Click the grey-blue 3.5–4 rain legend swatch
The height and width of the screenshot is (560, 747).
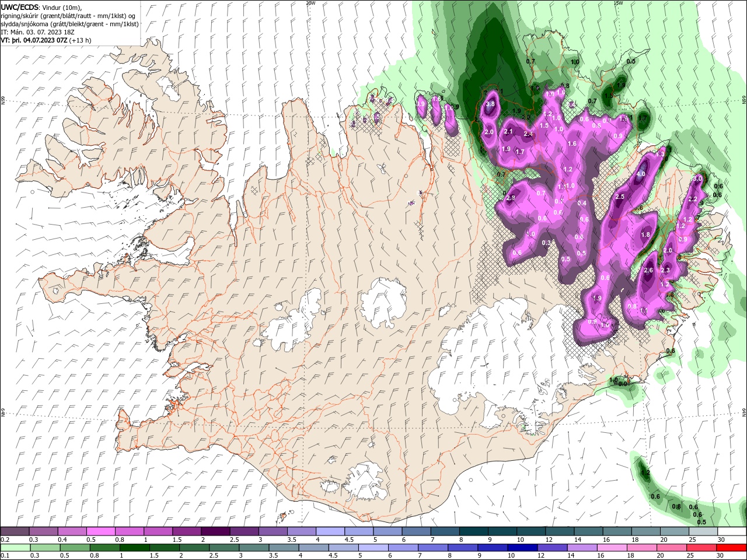click(283, 548)
